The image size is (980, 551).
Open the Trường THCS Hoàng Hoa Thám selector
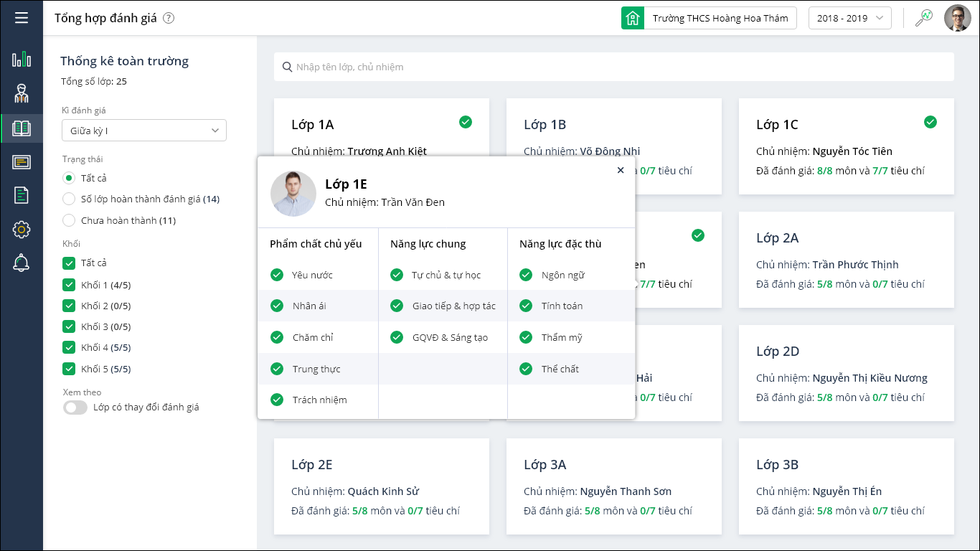(709, 18)
